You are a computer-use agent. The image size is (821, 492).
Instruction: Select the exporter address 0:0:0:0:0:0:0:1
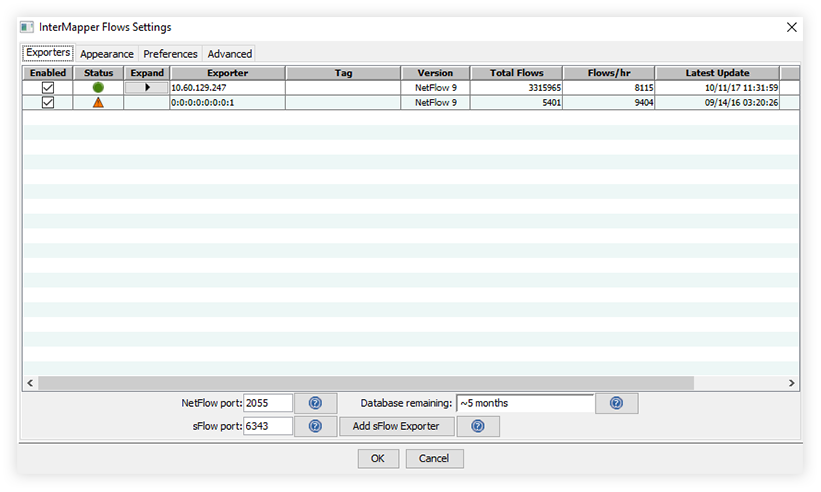[203, 103]
